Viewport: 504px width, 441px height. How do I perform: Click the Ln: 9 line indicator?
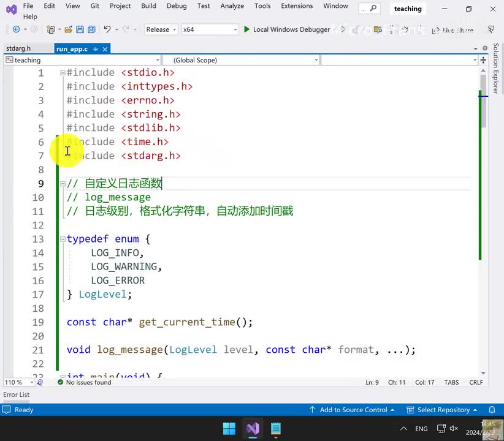(x=372, y=382)
